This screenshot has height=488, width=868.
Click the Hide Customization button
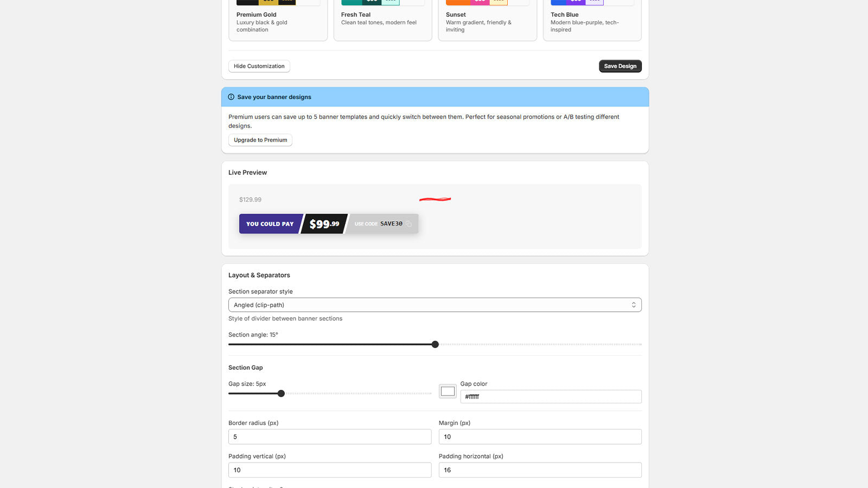point(259,66)
